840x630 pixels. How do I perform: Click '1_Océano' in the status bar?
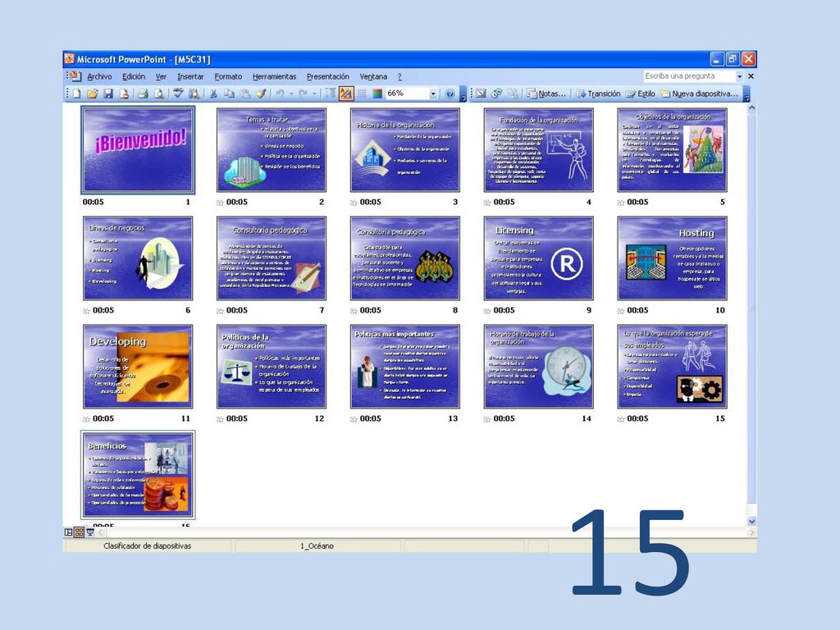tap(317, 546)
